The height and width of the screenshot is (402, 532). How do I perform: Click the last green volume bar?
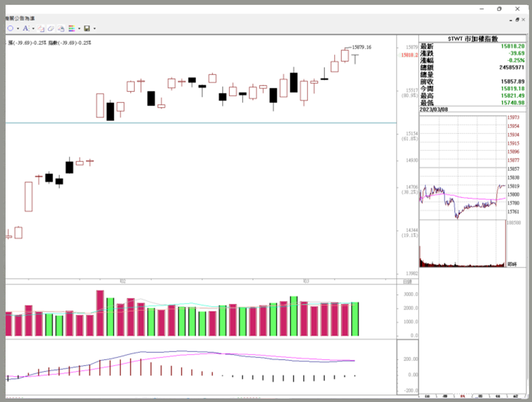pos(355,319)
